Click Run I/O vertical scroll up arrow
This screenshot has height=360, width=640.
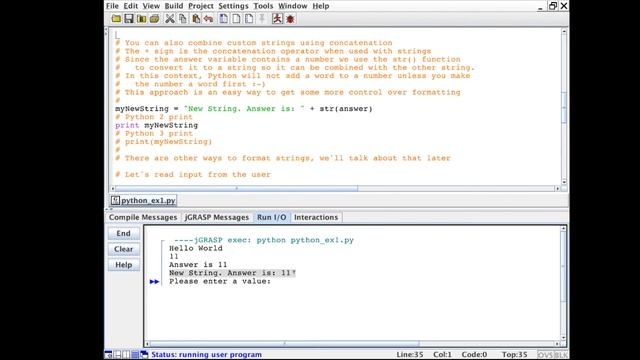563,229
